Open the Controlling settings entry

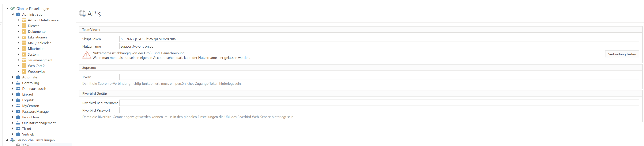tap(31, 83)
